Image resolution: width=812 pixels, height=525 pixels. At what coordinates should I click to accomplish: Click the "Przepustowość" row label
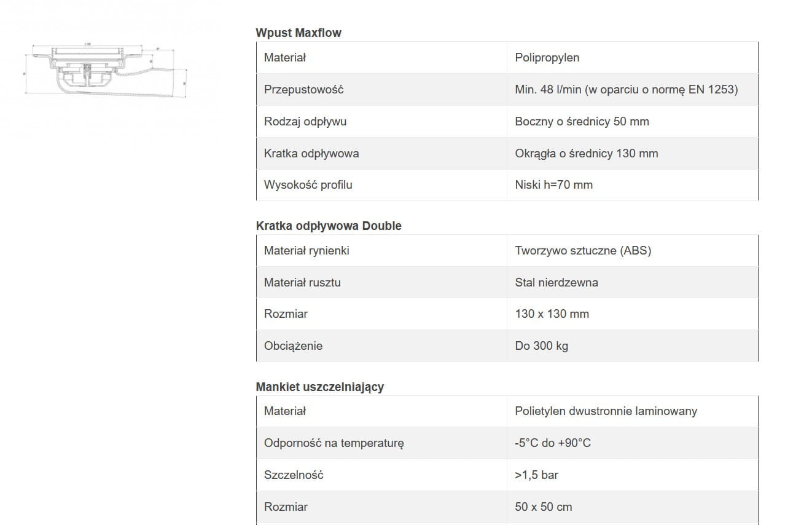coord(303,90)
